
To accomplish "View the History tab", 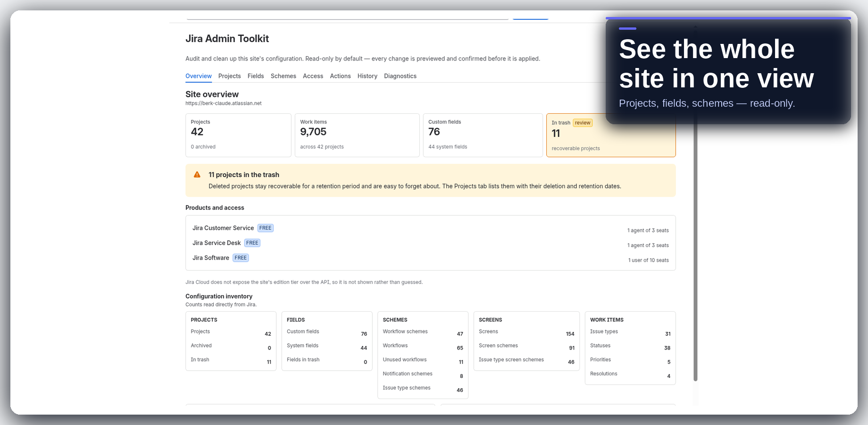I will [367, 76].
